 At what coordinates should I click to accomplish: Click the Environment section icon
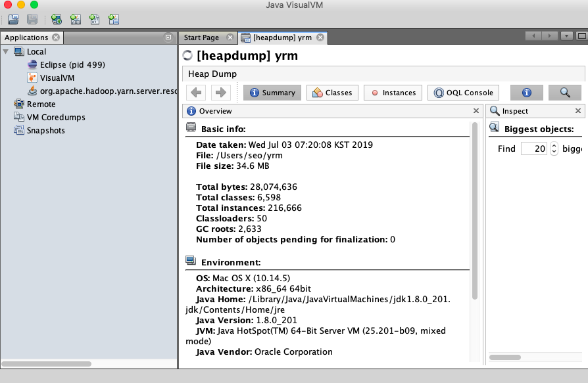pyautogui.click(x=191, y=261)
